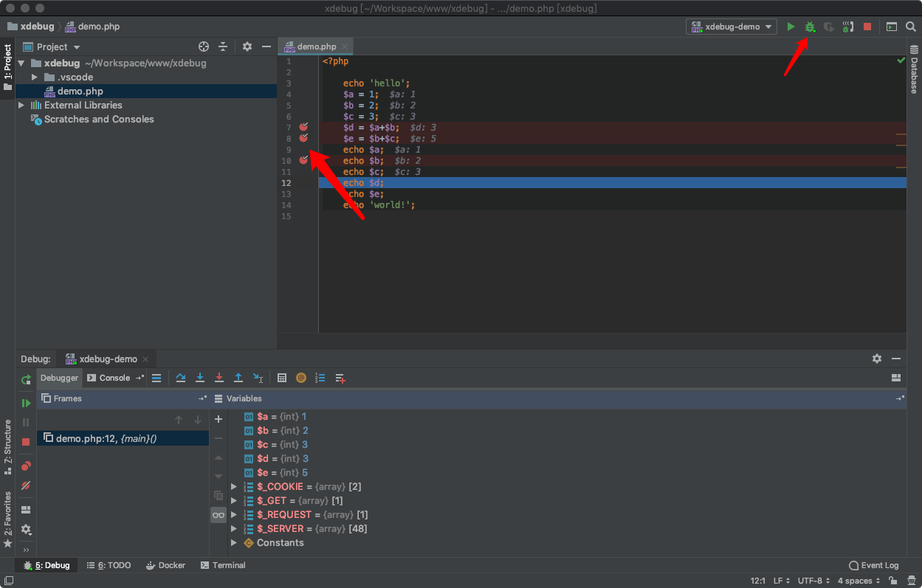Rerun xdebug-demo using the green rerun icon
The image size is (922, 588).
point(26,380)
